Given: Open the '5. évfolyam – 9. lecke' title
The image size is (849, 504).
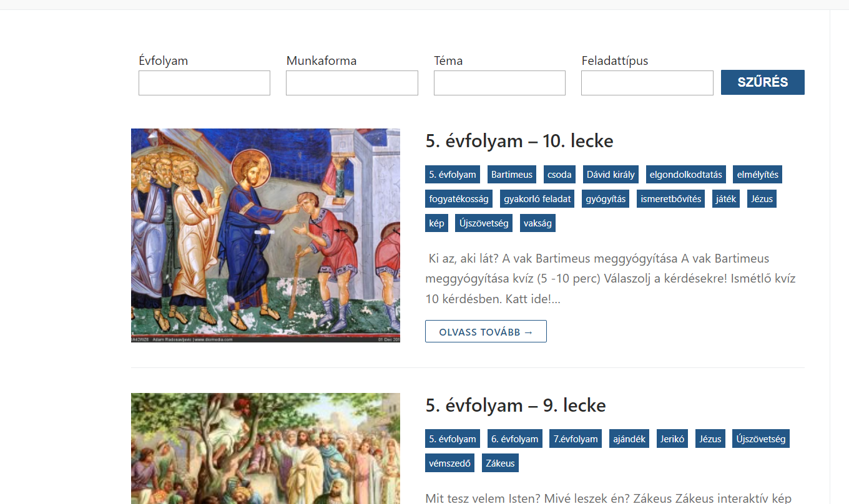Looking at the screenshot, I should [x=516, y=405].
